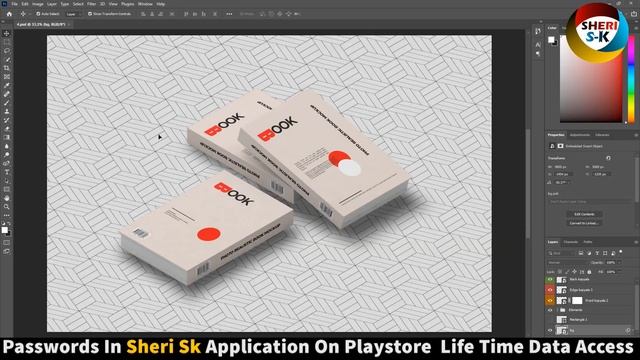Viewport: 640px width, 360px height.
Task: Open the File menu
Action: [14, 4]
